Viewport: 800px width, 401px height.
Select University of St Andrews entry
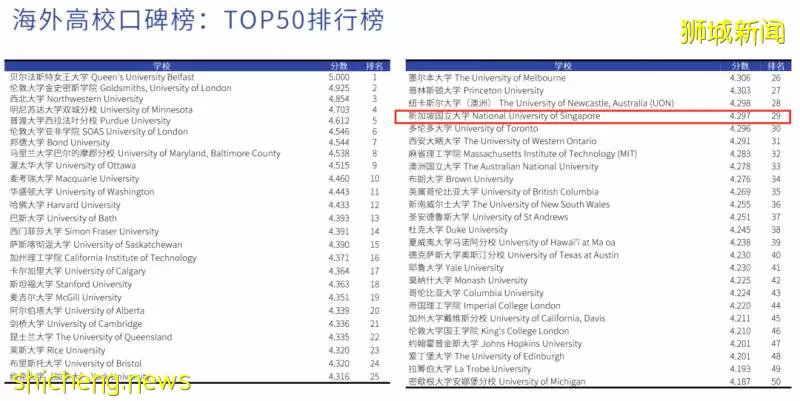tap(488, 217)
